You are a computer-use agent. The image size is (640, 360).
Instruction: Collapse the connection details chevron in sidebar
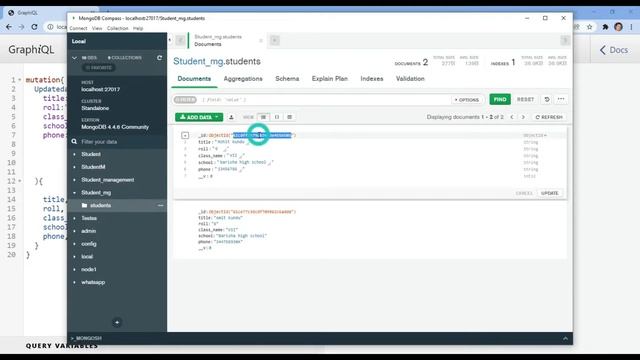pyautogui.click(x=74, y=58)
